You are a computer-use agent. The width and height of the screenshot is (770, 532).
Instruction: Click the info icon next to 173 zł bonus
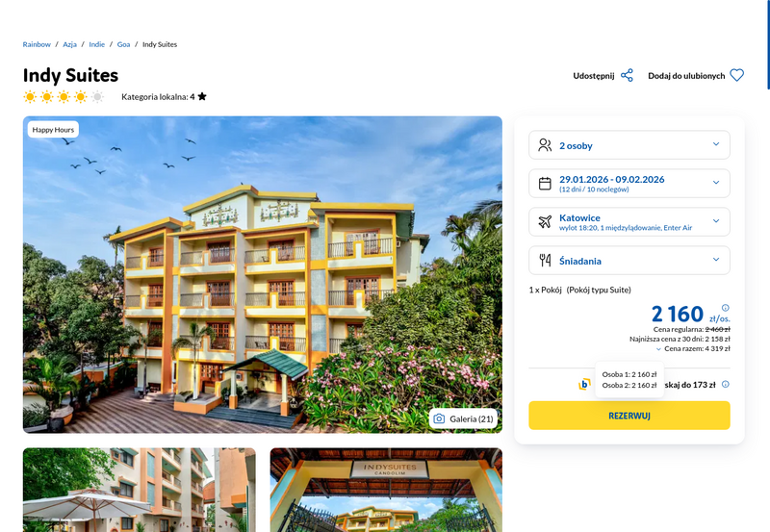point(726,384)
